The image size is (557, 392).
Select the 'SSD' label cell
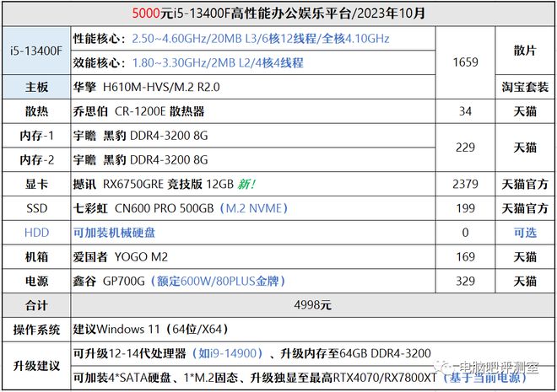pos(36,208)
